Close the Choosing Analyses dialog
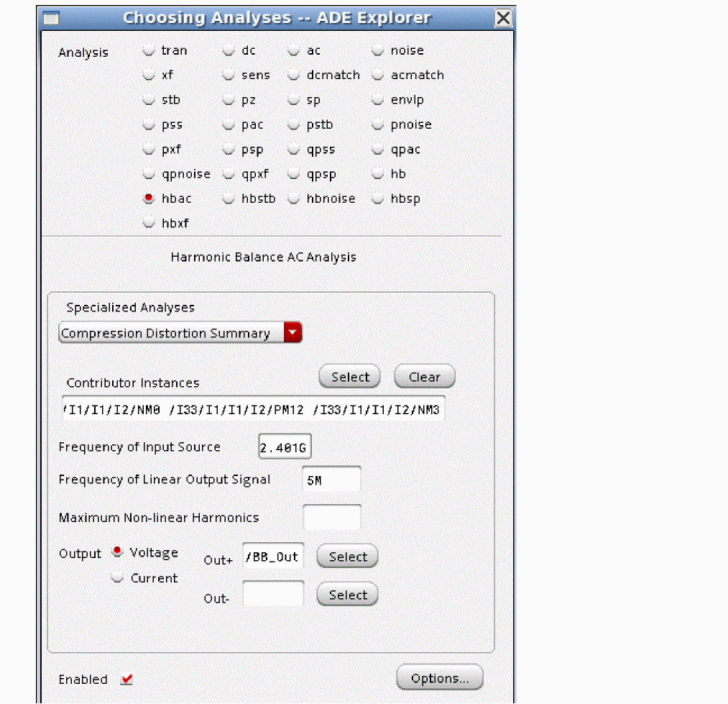The height and width of the screenshot is (704, 728). point(504,18)
